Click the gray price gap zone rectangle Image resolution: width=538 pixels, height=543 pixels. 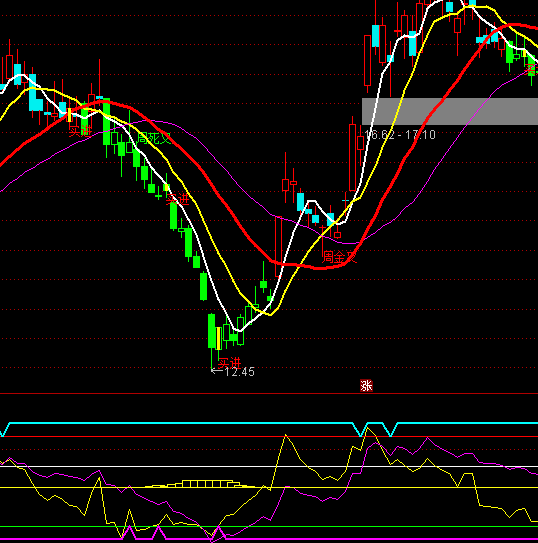click(x=450, y=111)
